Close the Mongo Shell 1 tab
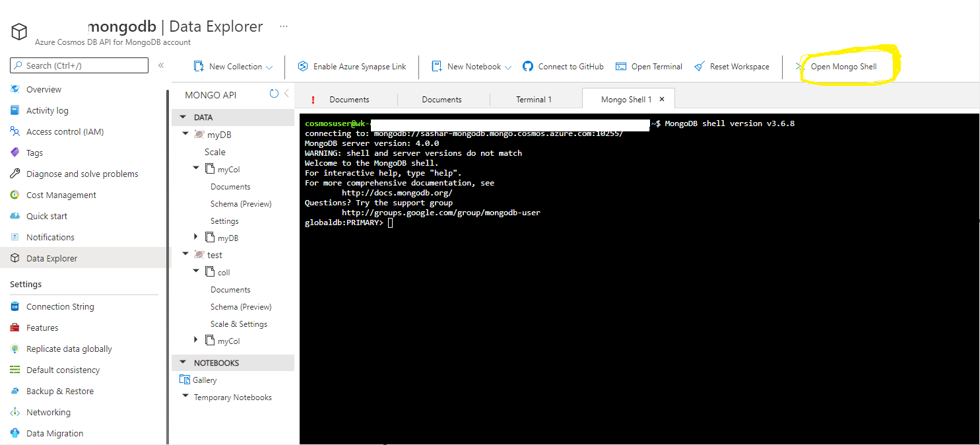980x445 pixels. coord(663,99)
